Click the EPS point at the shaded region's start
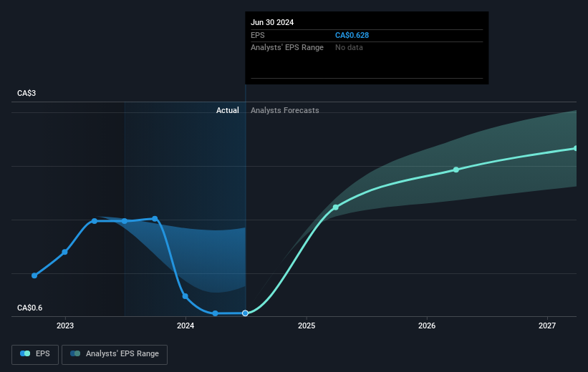 125,221
